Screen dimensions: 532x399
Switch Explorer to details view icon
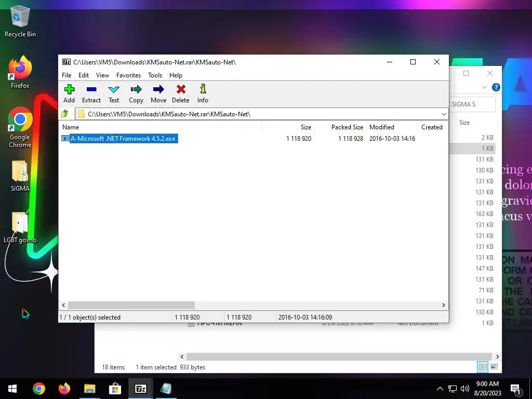click(x=483, y=367)
